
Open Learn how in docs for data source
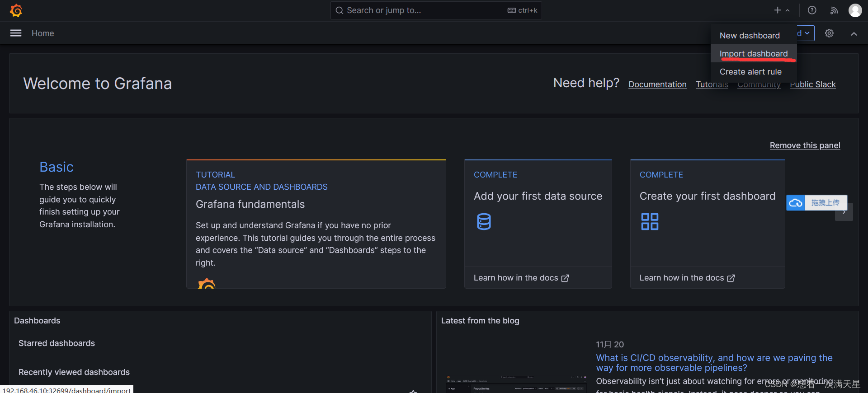point(521,278)
